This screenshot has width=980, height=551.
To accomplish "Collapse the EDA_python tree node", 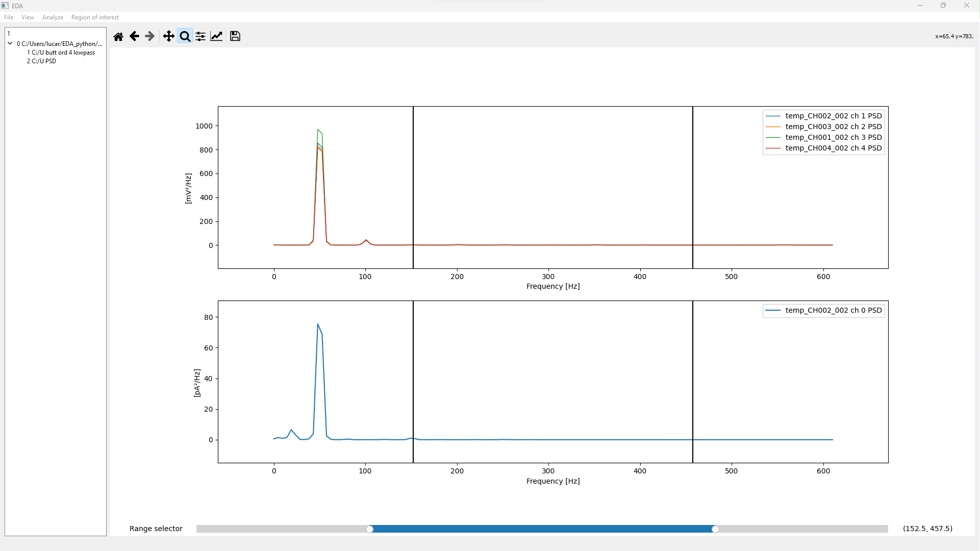I will point(10,44).
